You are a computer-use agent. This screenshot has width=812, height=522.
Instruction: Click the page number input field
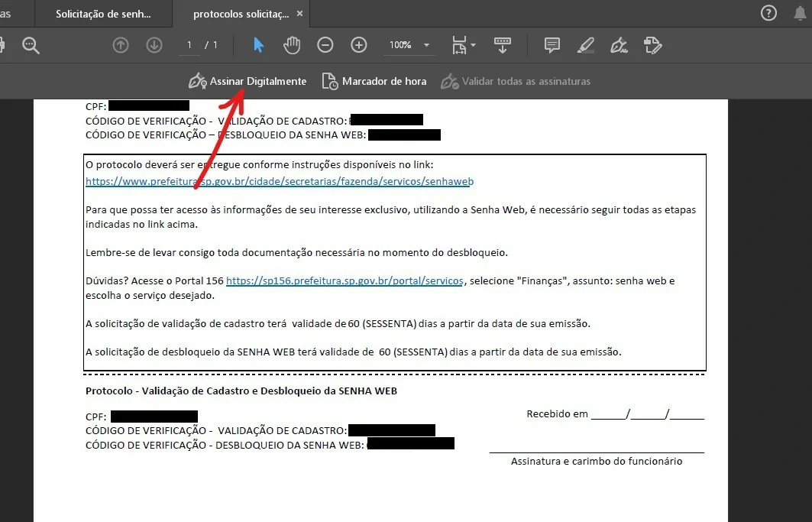189,45
